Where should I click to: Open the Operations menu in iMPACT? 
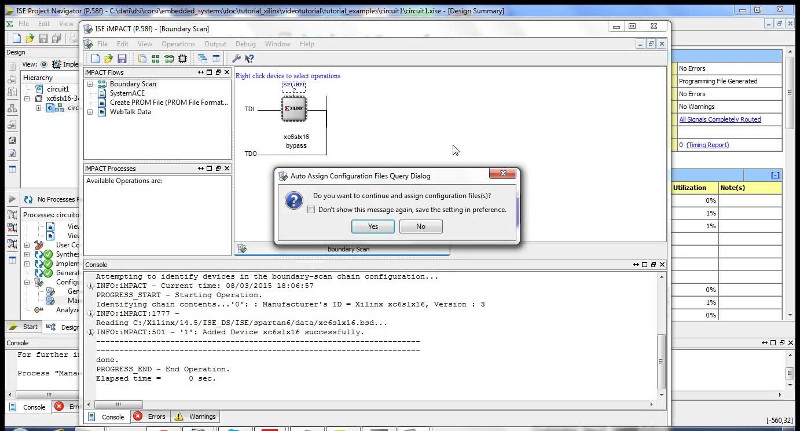178,44
